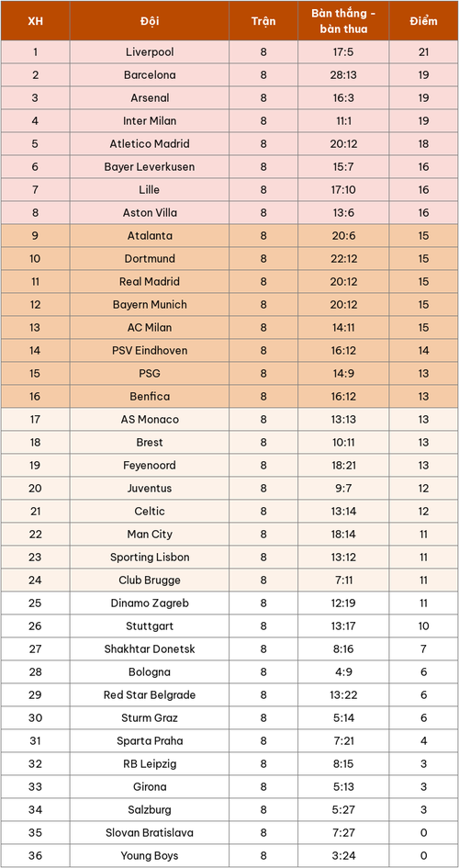Click the 'Trận' column header
The image size is (459, 868).
point(263,21)
